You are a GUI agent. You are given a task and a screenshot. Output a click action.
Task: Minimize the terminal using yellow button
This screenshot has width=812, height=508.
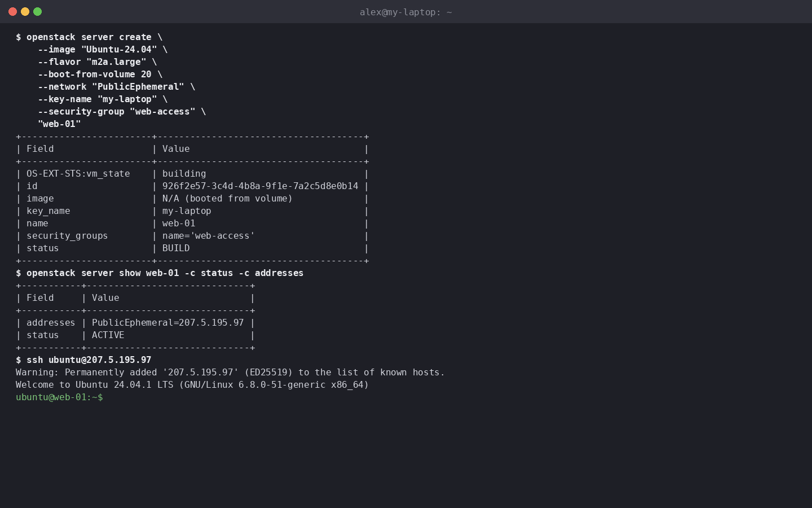(25, 12)
